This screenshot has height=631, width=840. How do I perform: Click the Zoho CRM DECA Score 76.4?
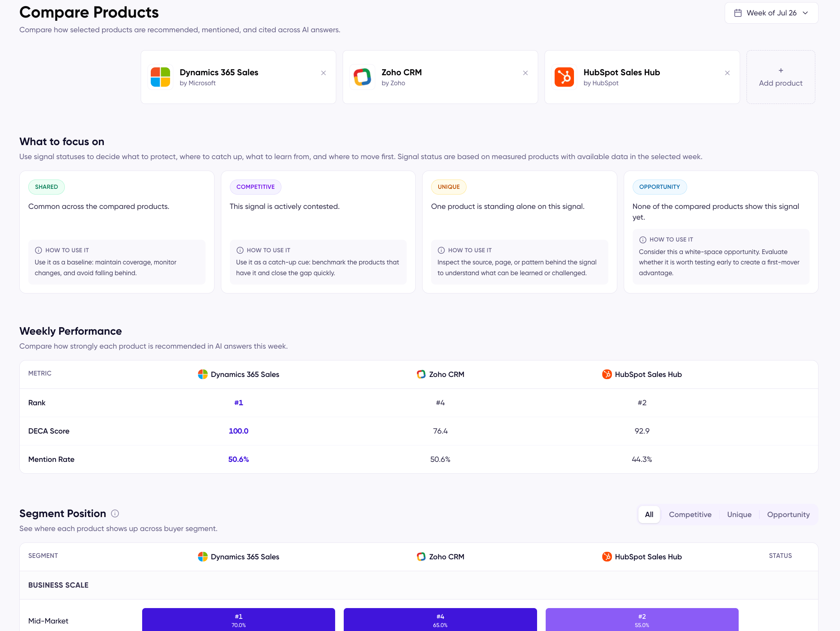[440, 431]
